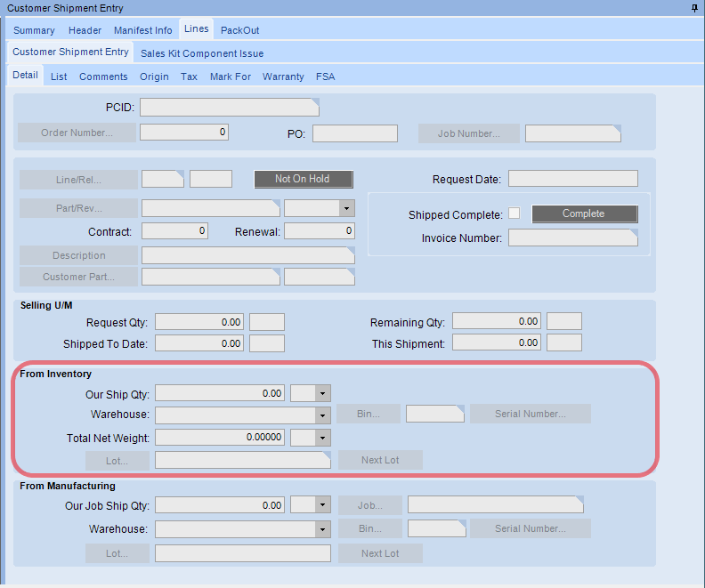Screen dimensions: 705x588
Task: Switch to the Detail tab
Action: [x=25, y=75]
